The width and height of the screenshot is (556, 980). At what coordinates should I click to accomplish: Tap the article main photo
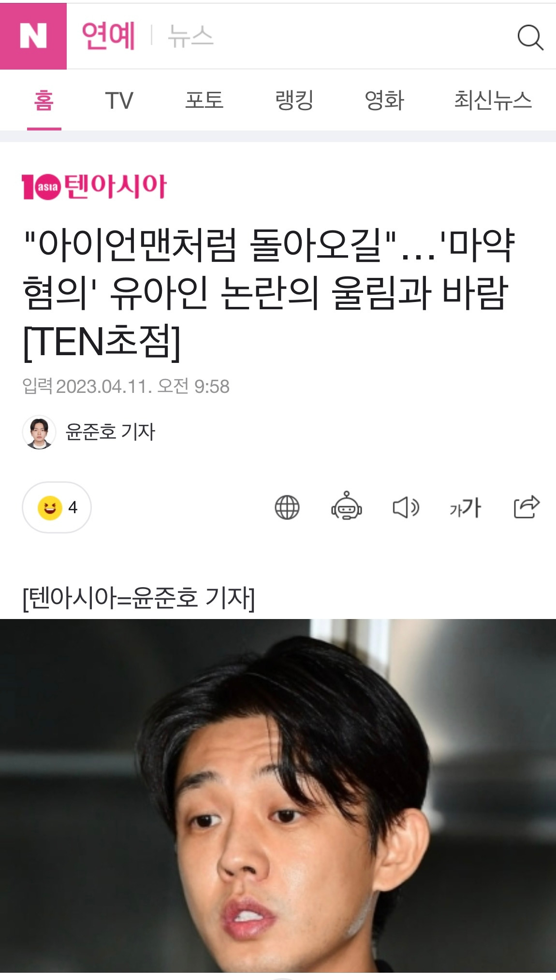coord(278,795)
